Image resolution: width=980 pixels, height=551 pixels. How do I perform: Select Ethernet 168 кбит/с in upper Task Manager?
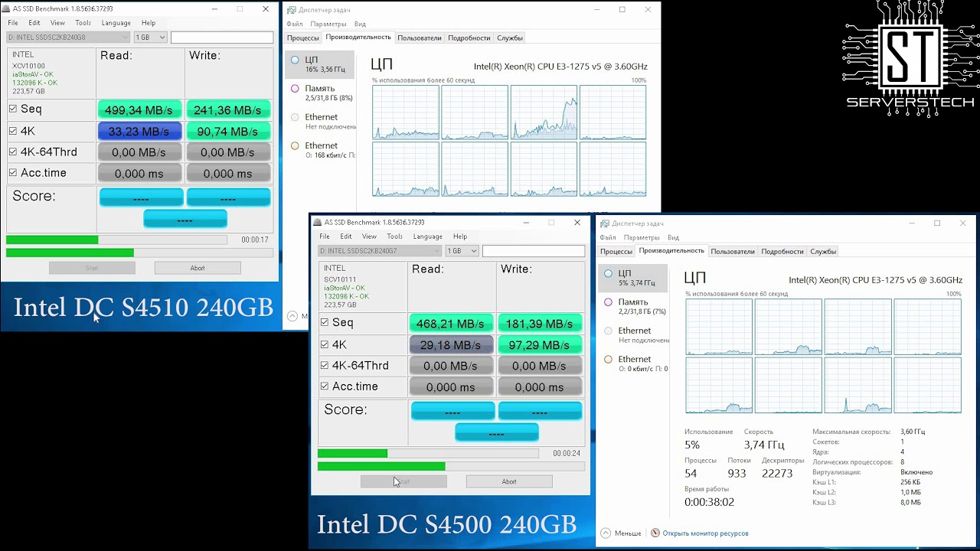(x=320, y=150)
